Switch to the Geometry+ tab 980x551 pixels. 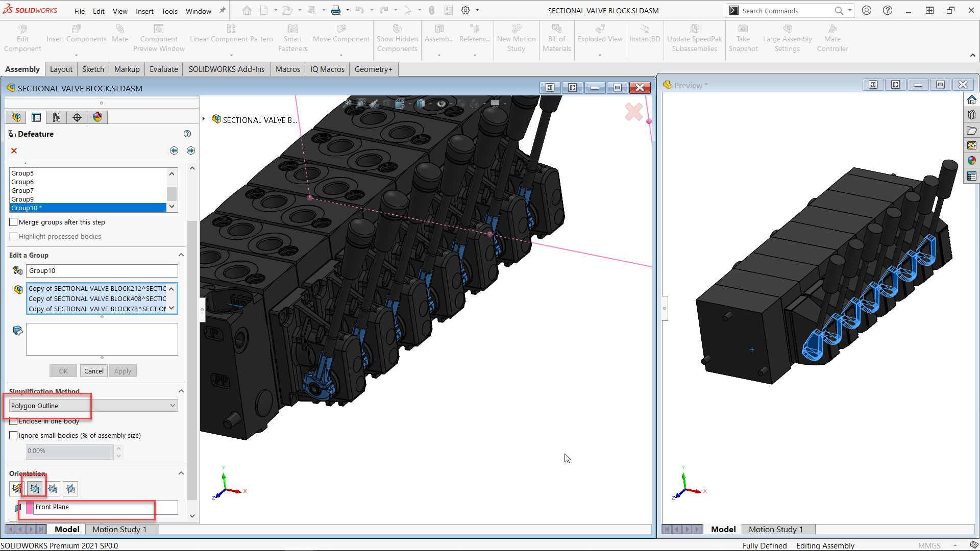(x=374, y=69)
